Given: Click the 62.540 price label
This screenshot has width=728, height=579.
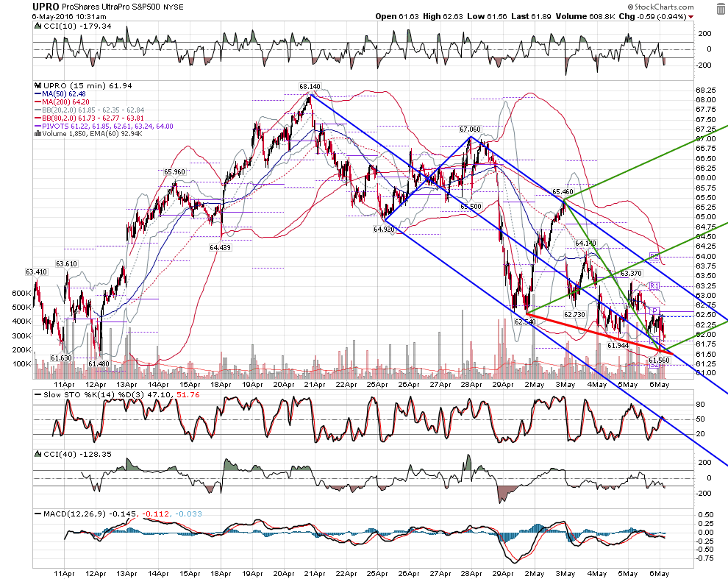Looking at the screenshot, I should (x=525, y=322).
